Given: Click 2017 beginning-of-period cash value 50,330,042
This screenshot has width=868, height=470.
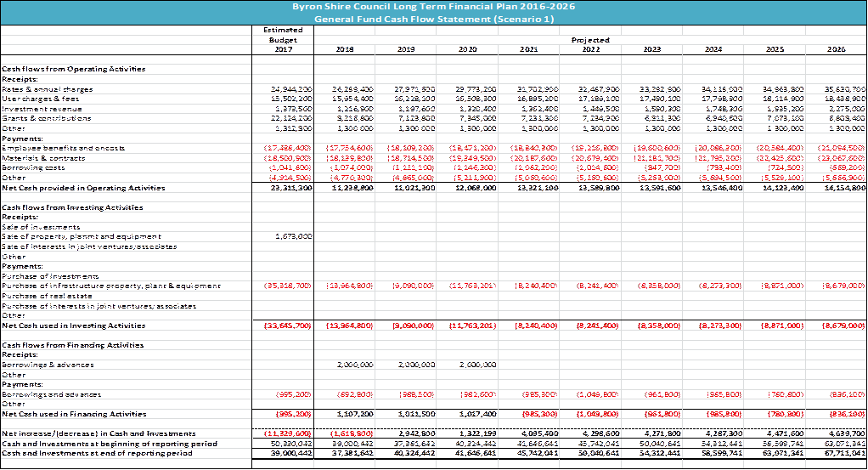Looking at the screenshot, I should pos(291,444).
